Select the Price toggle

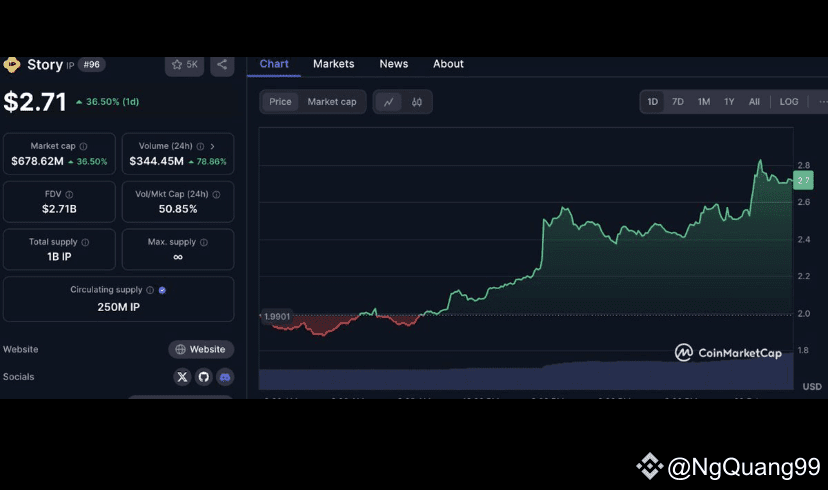pos(280,102)
